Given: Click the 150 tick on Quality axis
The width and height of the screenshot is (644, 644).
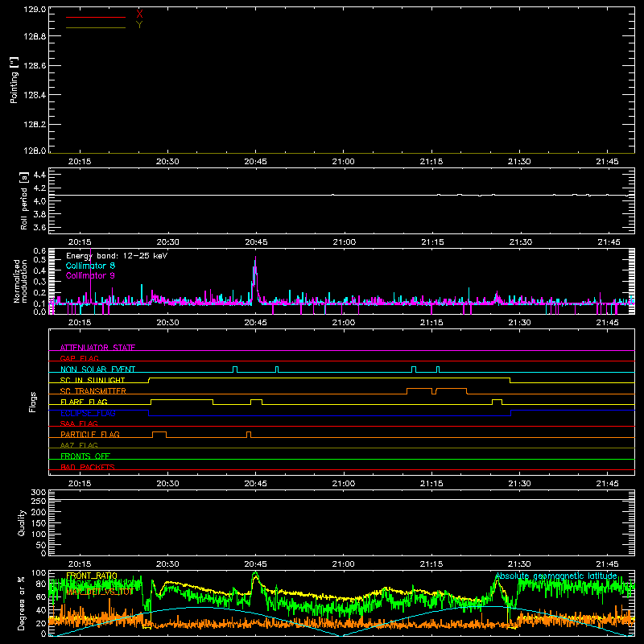Looking at the screenshot, I should coord(38,523).
